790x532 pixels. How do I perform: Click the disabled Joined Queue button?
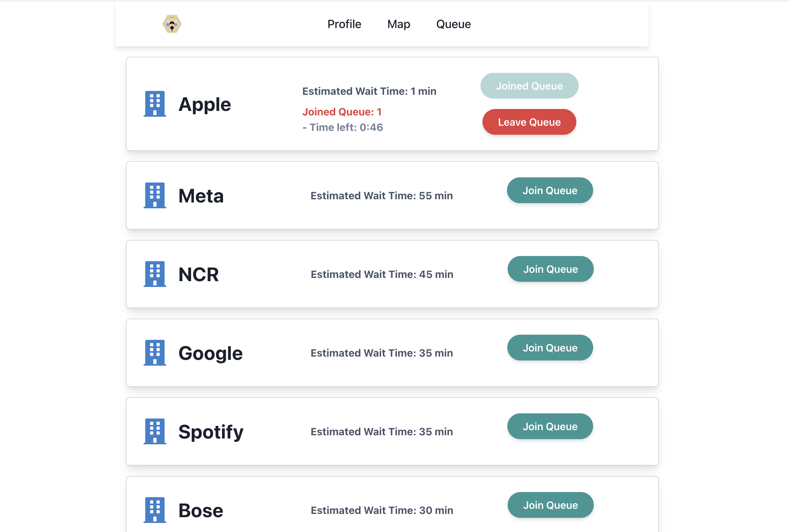coord(529,86)
